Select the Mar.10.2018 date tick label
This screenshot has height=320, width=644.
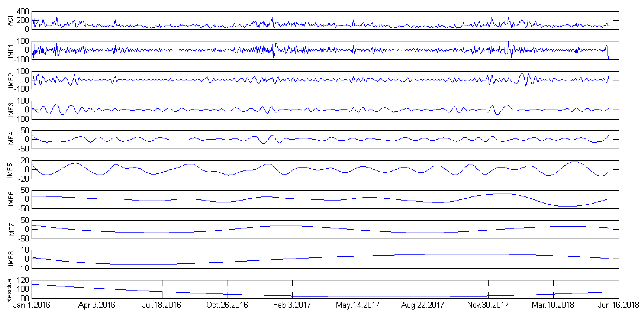tap(553, 305)
